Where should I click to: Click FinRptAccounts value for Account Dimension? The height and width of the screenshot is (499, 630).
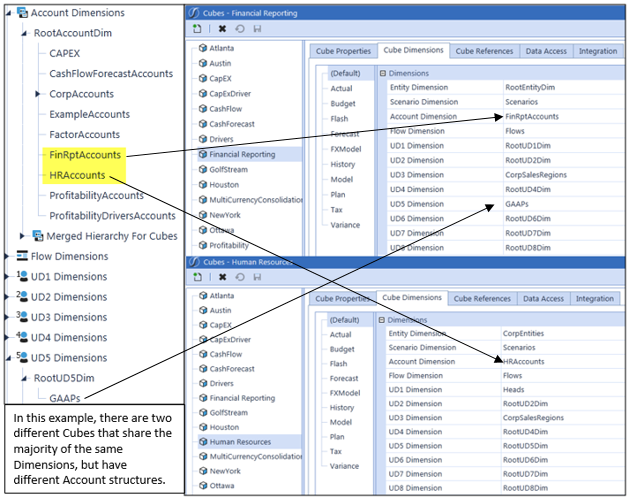pos(532,117)
